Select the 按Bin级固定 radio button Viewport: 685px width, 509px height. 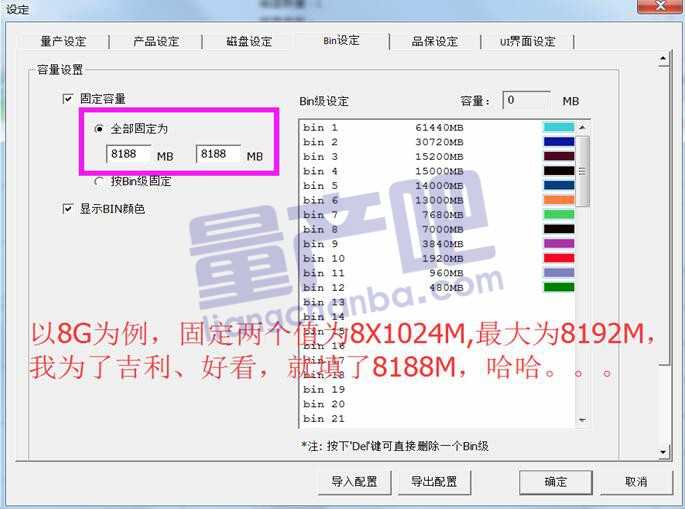tap(99, 181)
